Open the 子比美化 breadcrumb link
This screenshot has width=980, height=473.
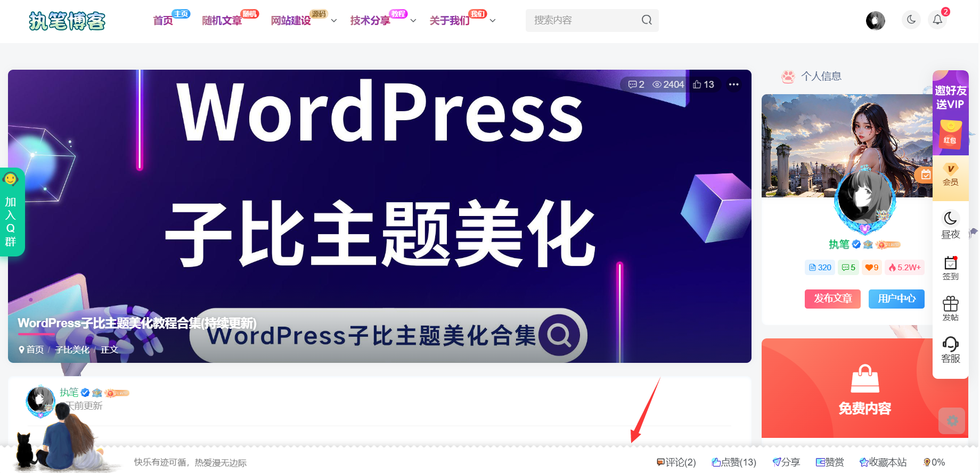(x=72, y=350)
